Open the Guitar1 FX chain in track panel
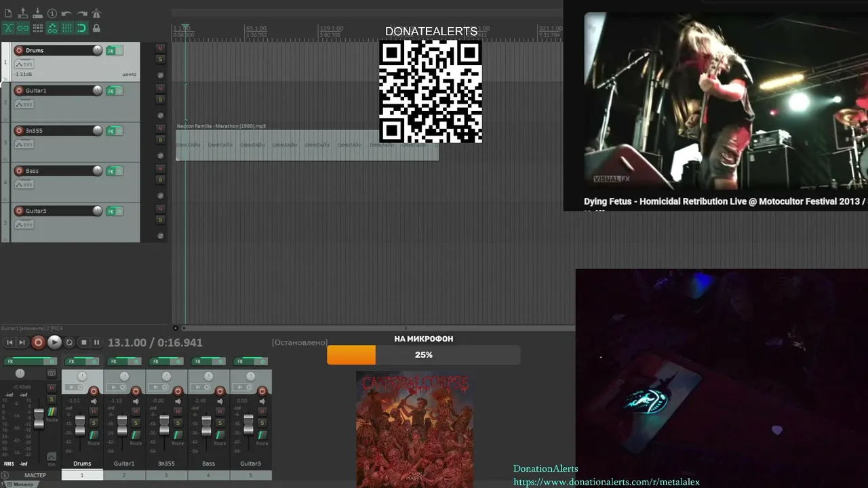The height and width of the screenshot is (488, 868). click(x=111, y=91)
